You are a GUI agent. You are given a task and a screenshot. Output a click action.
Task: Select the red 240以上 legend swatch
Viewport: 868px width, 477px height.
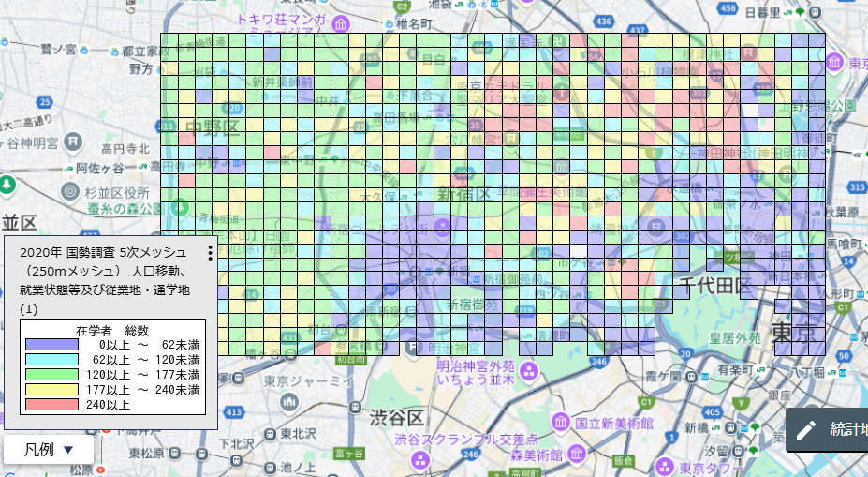[51, 405]
